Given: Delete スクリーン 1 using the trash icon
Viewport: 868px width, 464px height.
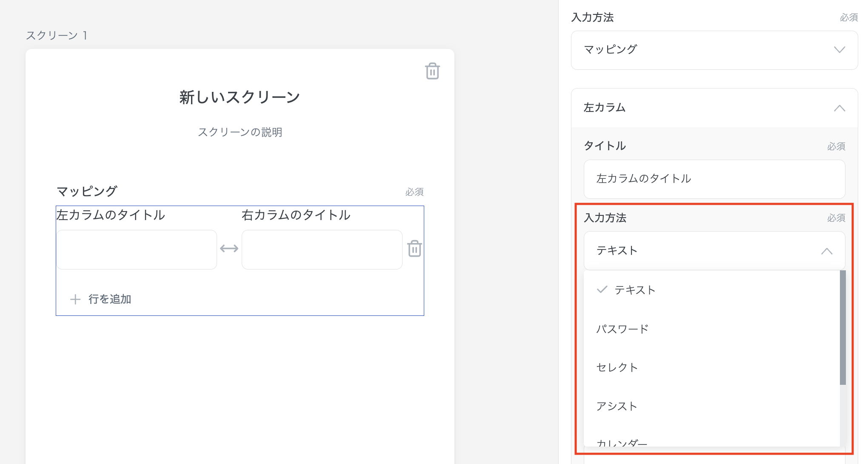Looking at the screenshot, I should [x=432, y=72].
